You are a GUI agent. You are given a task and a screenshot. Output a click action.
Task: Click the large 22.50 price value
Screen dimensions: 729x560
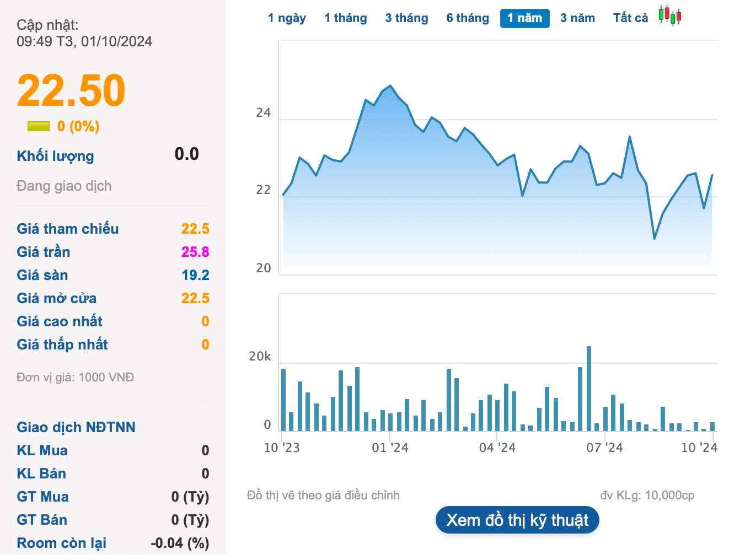tap(71, 90)
